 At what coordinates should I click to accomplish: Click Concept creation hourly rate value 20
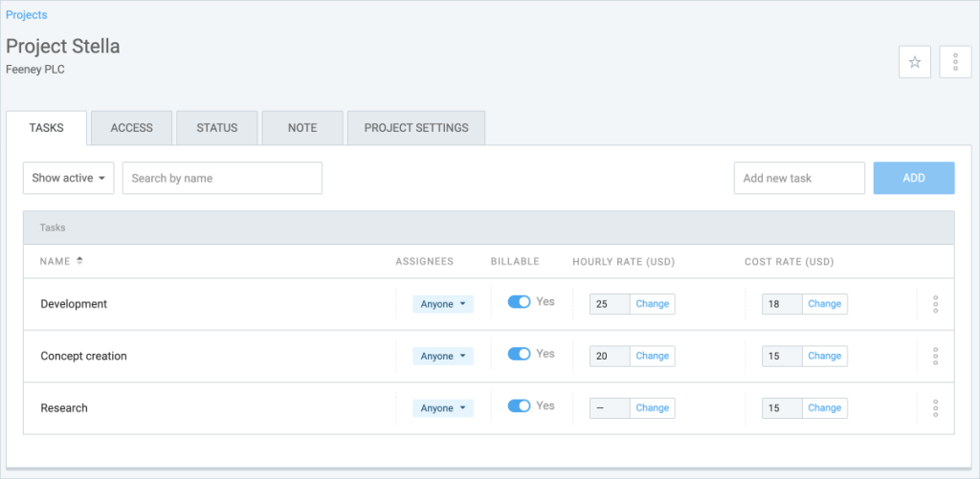610,356
